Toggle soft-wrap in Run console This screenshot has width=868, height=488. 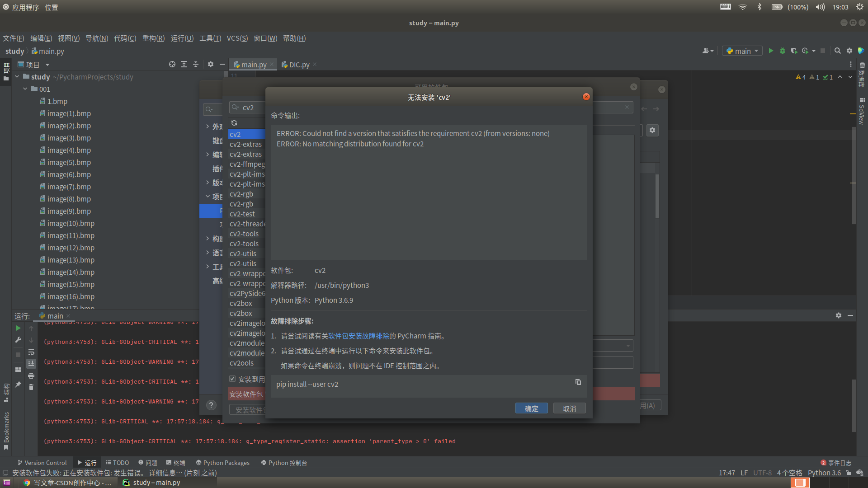click(x=31, y=352)
